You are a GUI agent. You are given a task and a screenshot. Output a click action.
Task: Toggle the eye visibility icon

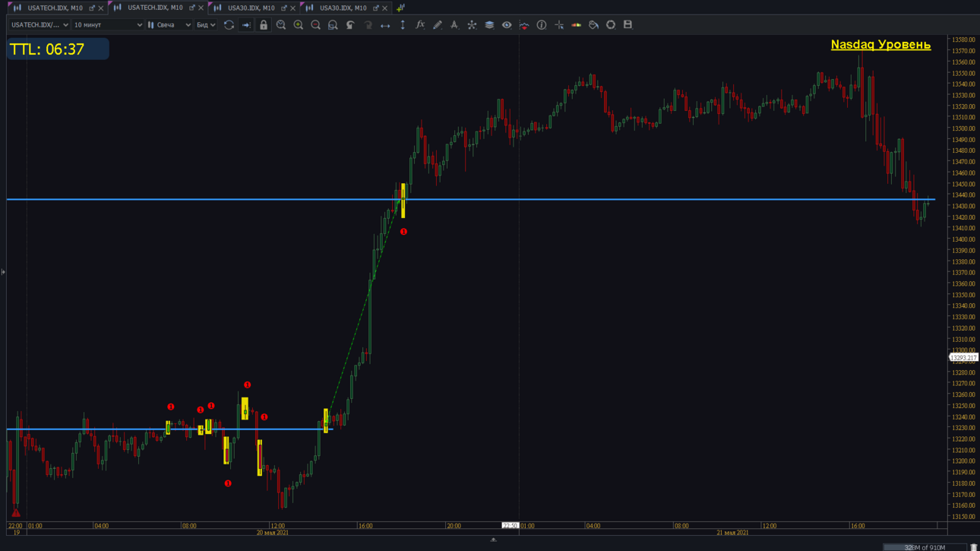[507, 25]
